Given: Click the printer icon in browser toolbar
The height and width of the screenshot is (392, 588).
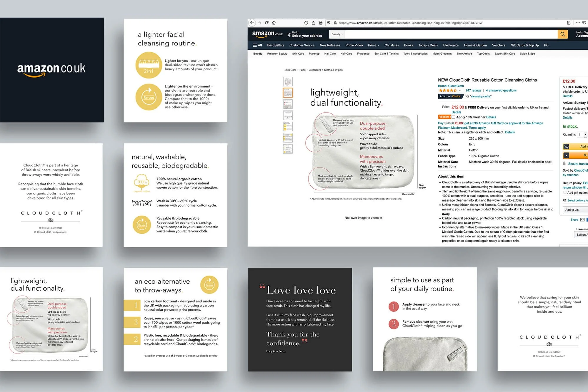Looking at the screenshot, I should pyautogui.click(x=321, y=23).
